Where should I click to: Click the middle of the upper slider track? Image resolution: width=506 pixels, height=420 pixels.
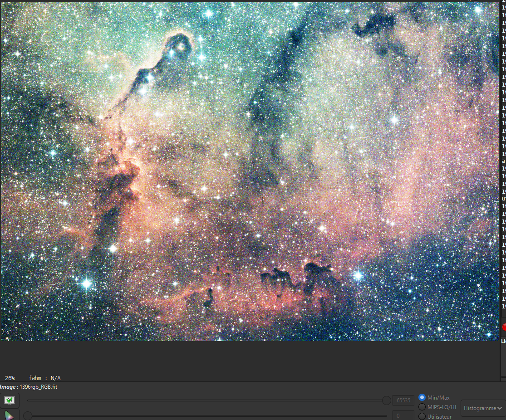point(207,400)
